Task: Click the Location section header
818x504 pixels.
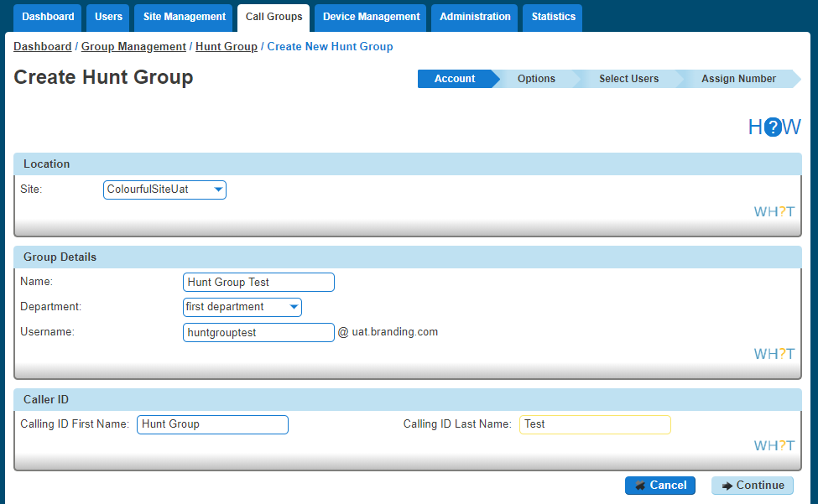Action: [408, 164]
